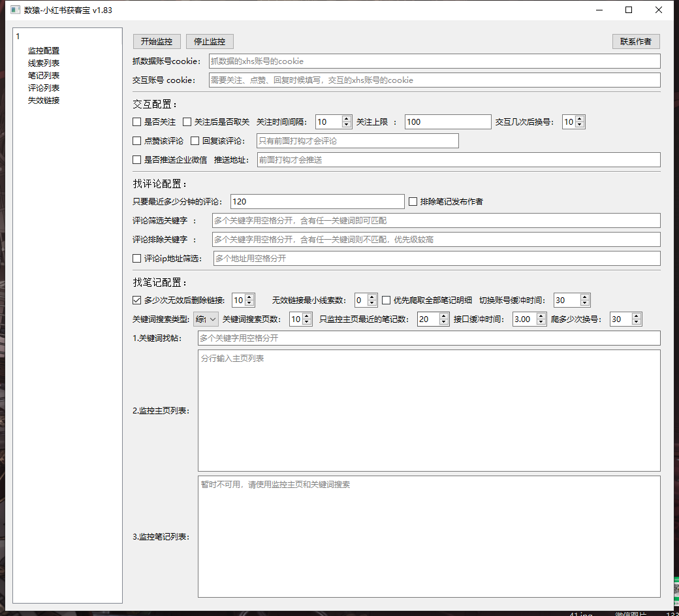Open 笔记列表 in the left tree
Image resolution: width=679 pixels, height=616 pixels.
[x=44, y=76]
